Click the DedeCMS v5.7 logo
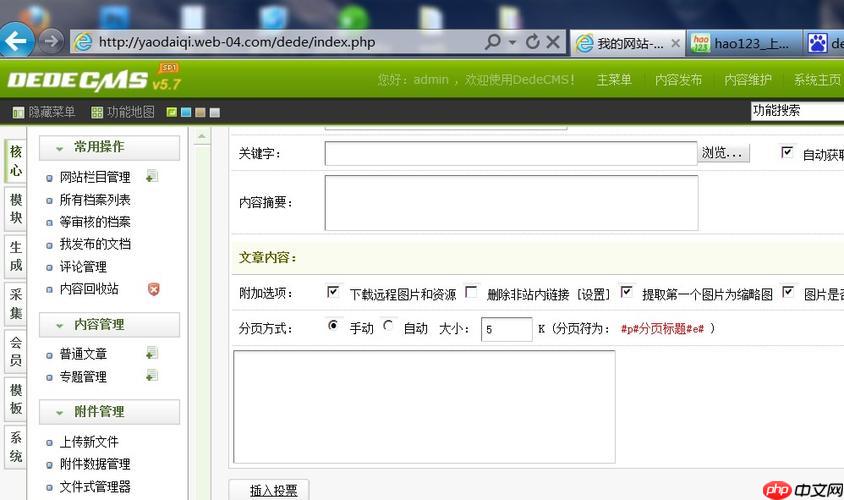Viewport: 844px width, 500px height. click(x=94, y=80)
